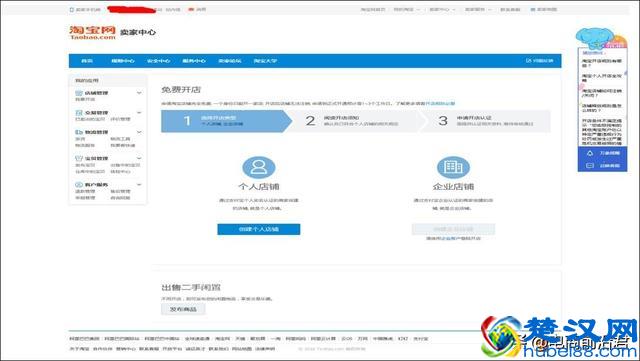The width and height of the screenshot is (640, 361).
Task: Click the Taobao.com logo
Action: tap(93, 33)
